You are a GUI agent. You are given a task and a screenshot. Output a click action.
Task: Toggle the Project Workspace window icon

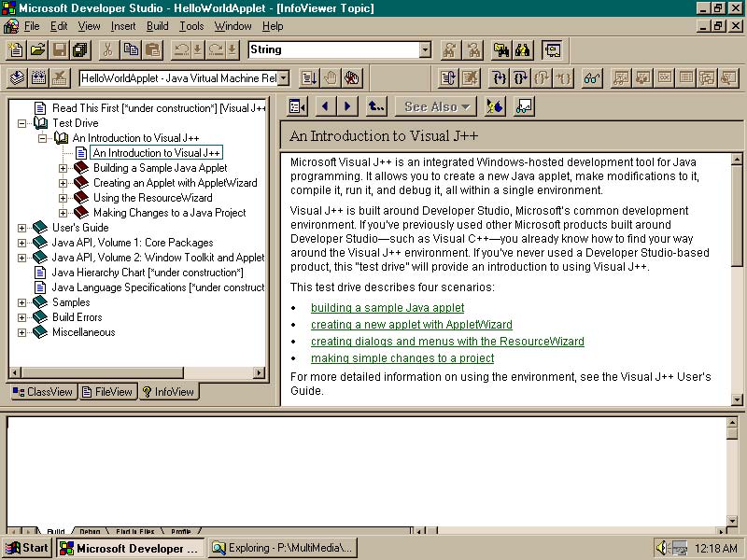click(552, 49)
